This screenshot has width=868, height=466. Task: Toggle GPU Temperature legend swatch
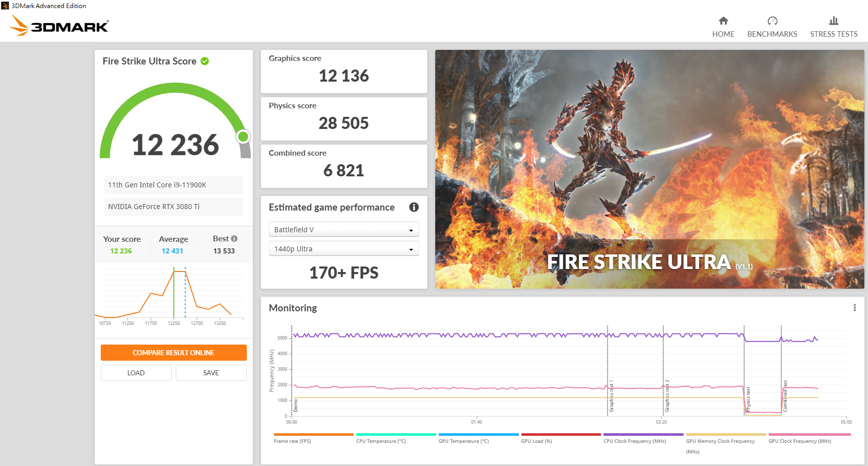(x=479, y=434)
